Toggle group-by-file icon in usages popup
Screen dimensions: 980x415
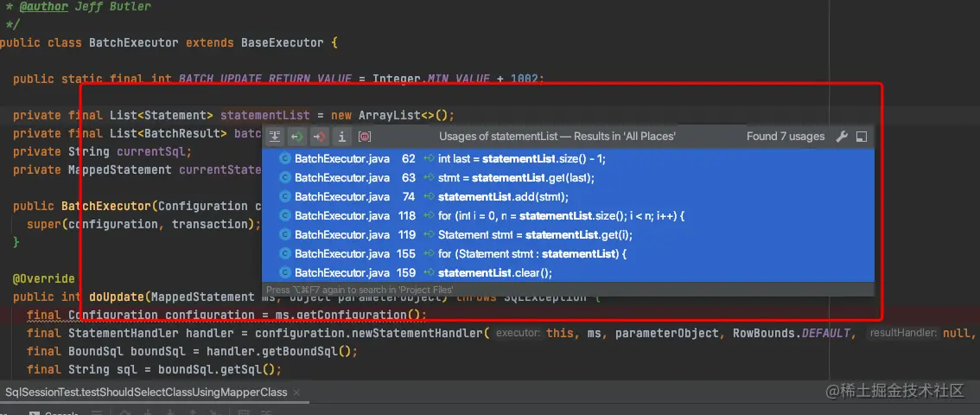tap(275, 137)
